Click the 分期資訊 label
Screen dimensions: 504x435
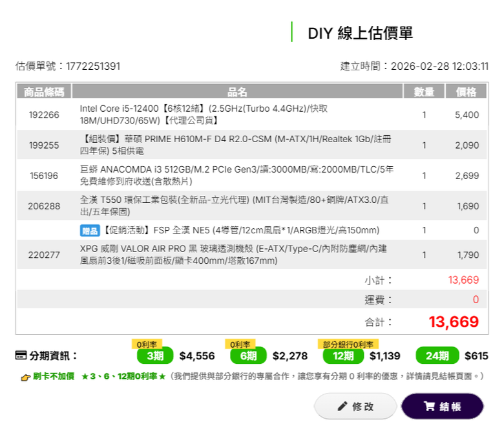pyautogui.click(x=53, y=355)
